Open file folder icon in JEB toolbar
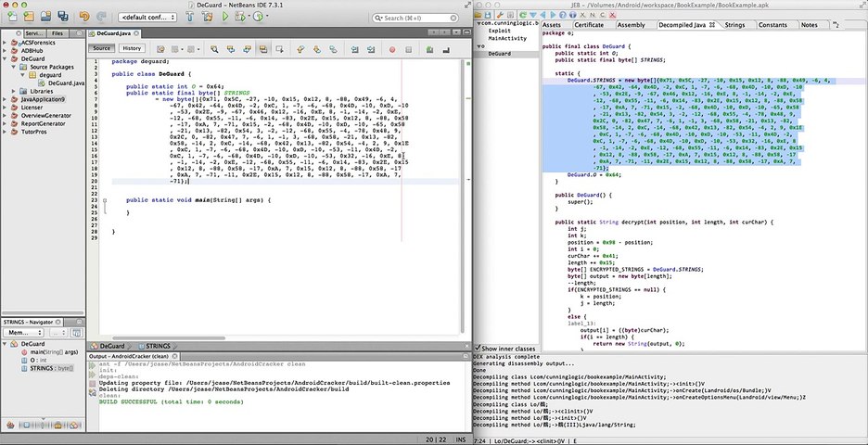 pos(478,15)
